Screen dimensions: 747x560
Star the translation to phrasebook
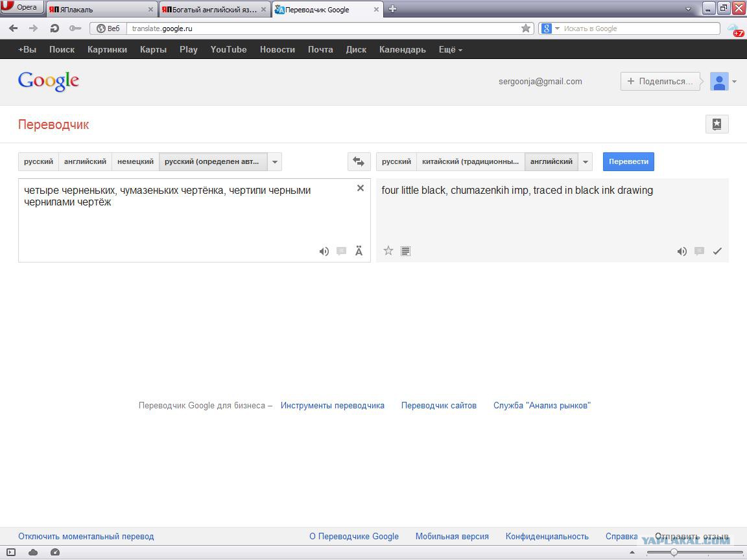[388, 250]
